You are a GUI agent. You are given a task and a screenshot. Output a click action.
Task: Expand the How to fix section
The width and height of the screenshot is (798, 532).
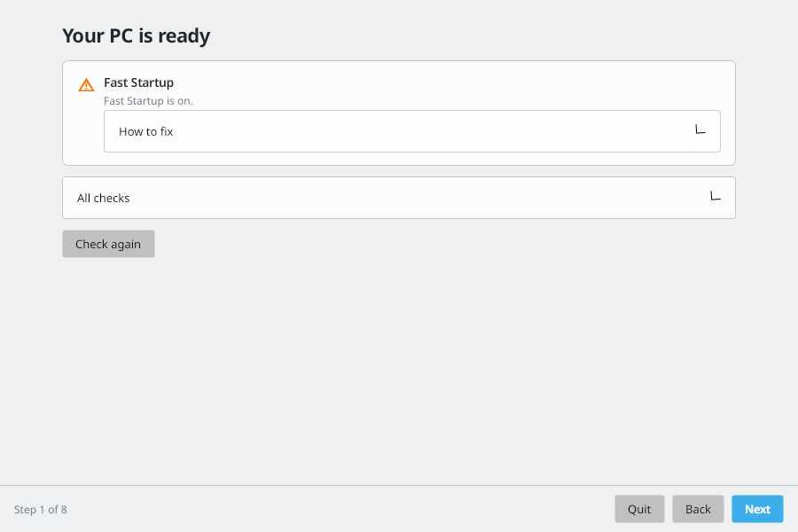411,131
